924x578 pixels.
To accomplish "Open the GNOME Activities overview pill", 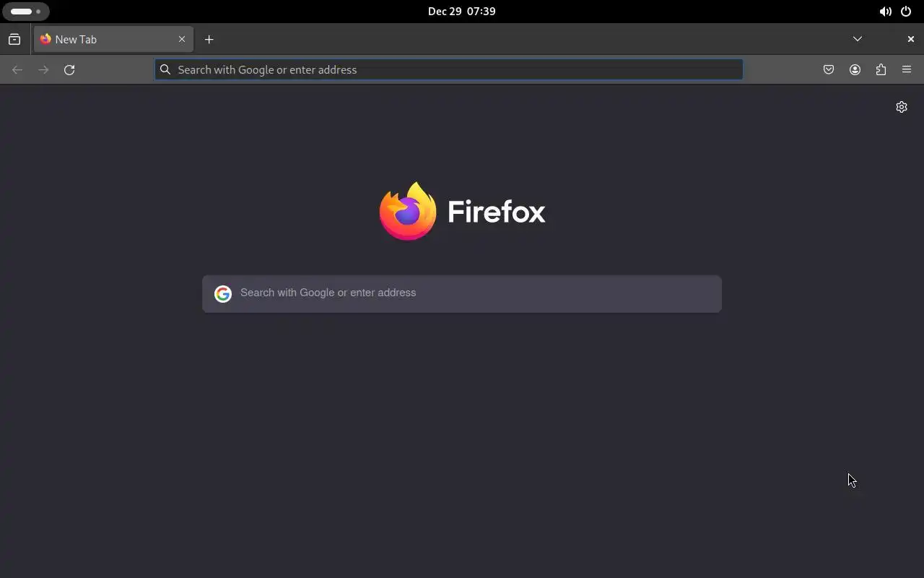I will (x=25, y=12).
